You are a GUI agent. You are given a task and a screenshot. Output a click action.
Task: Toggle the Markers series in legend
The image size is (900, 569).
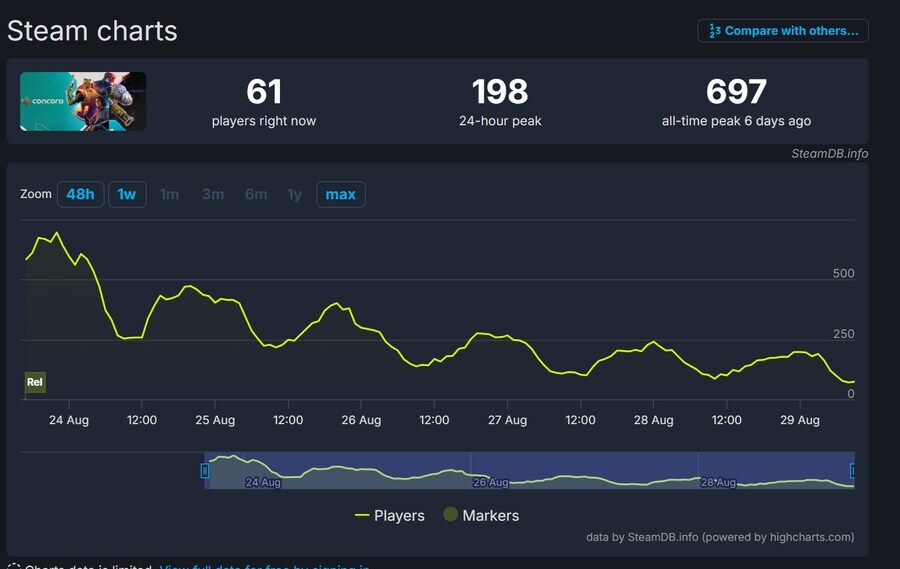click(481, 516)
